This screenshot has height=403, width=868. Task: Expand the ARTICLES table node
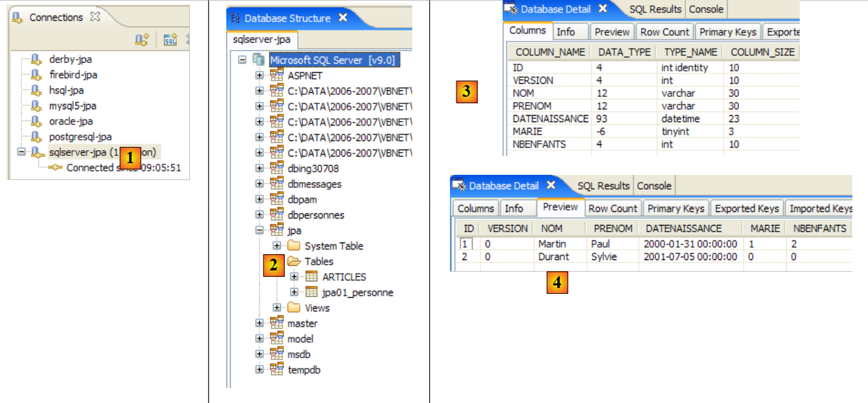(294, 277)
